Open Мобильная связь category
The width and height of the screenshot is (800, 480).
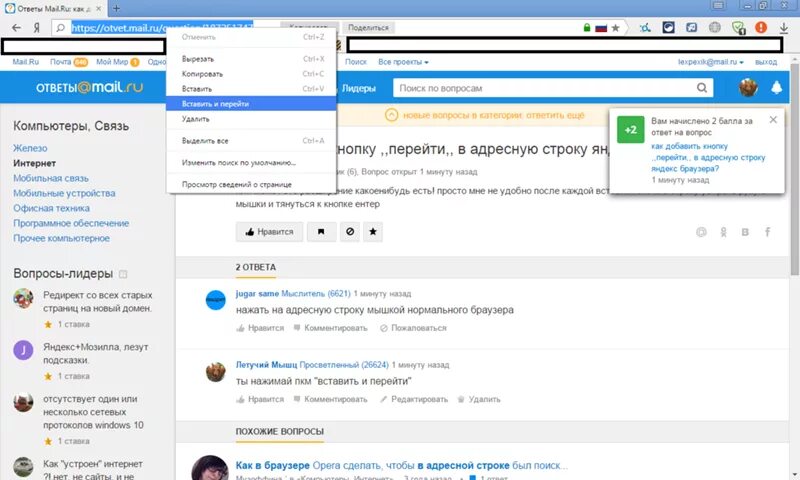point(51,178)
